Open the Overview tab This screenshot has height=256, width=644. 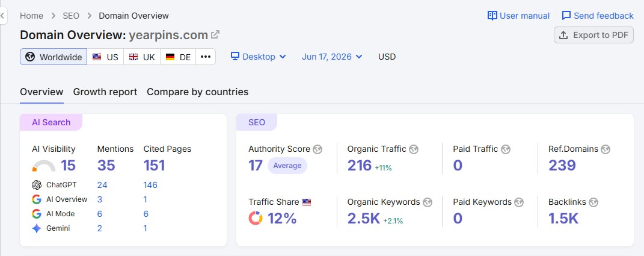click(x=41, y=92)
